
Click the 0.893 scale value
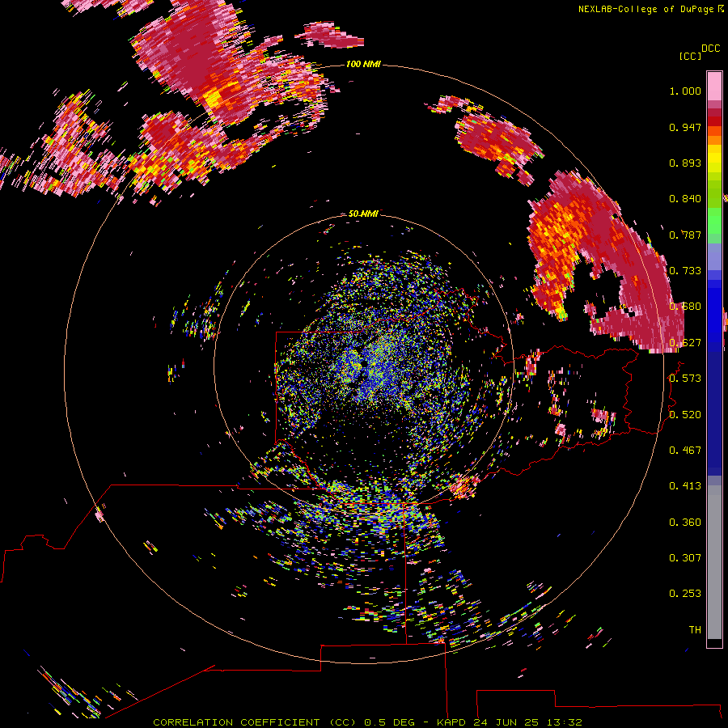[x=685, y=163]
